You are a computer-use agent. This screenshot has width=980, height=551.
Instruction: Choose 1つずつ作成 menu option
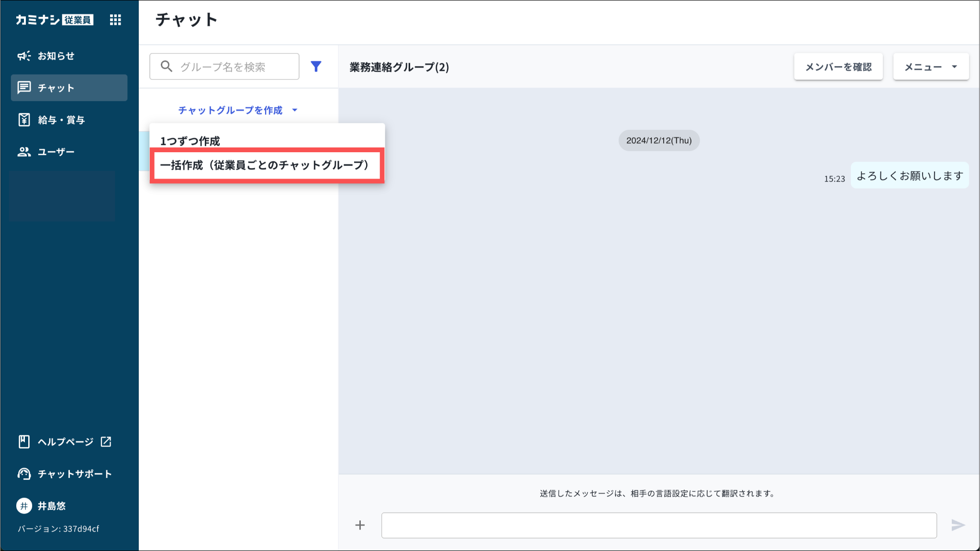pyautogui.click(x=190, y=141)
